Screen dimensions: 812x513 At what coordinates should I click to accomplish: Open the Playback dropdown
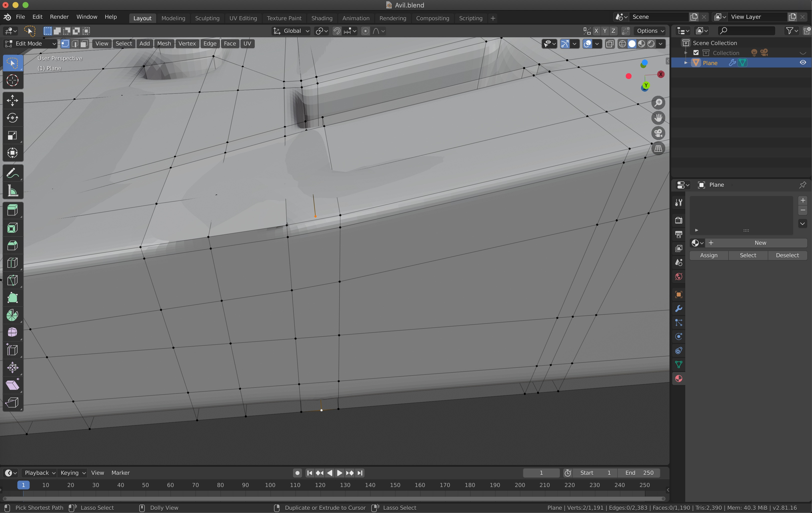39,473
